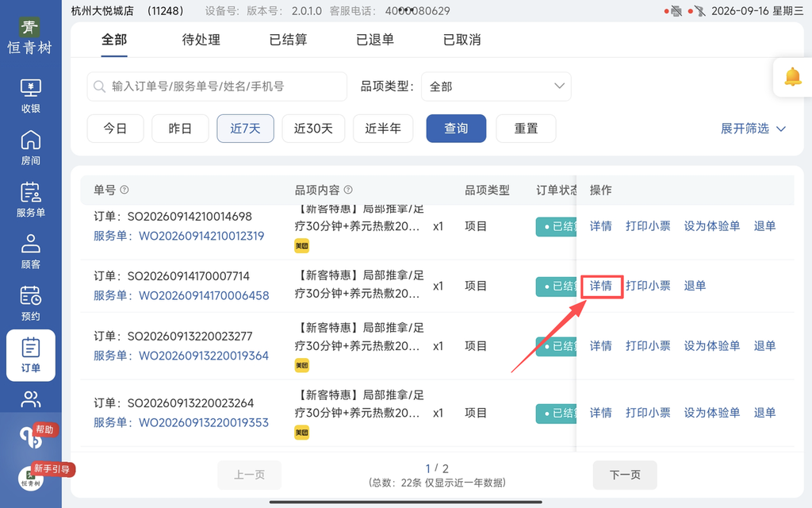Click 设为体验单 for order SO20260913220023277
This screenshot has height=508, width=812.
pos(712,346)
